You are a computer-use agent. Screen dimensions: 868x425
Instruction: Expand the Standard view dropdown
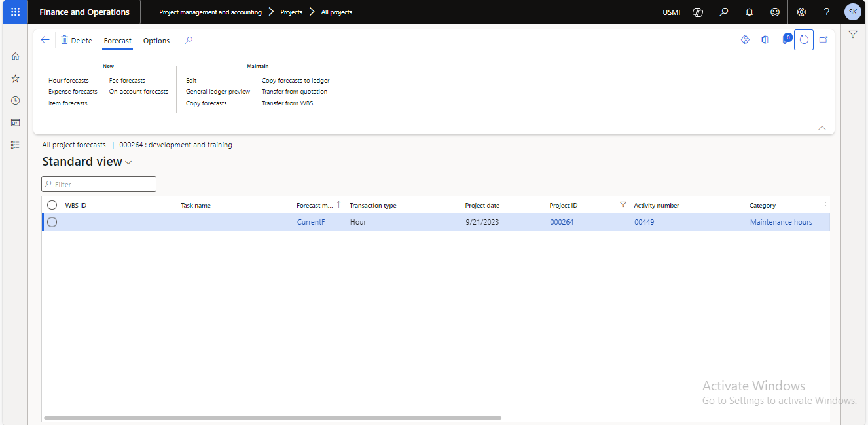point(128,162)
